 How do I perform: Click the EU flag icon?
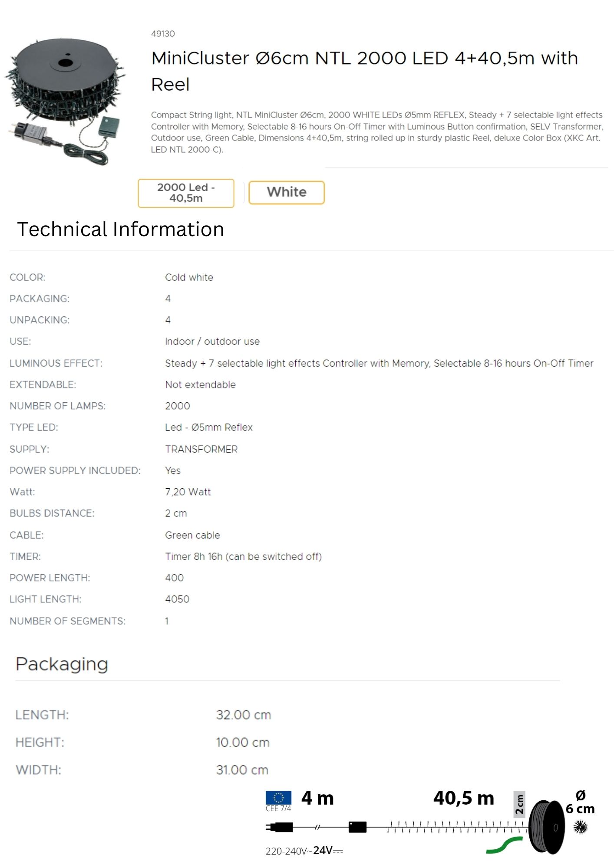278,798
